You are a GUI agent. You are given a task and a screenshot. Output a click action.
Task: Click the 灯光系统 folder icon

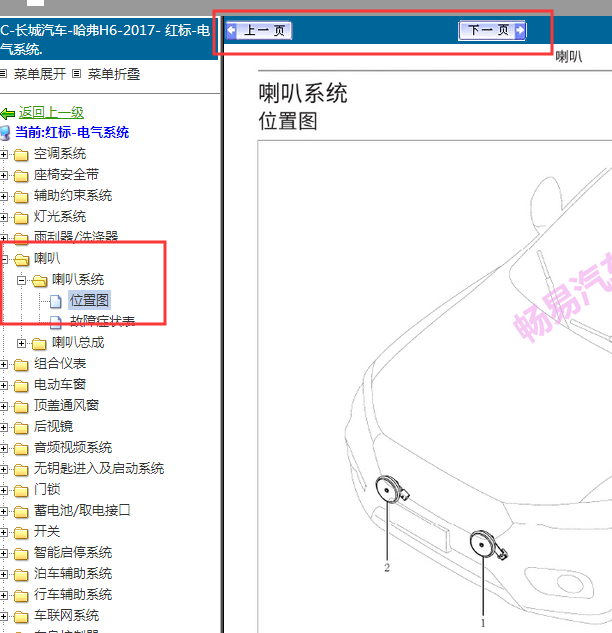[x=21, y=218]
